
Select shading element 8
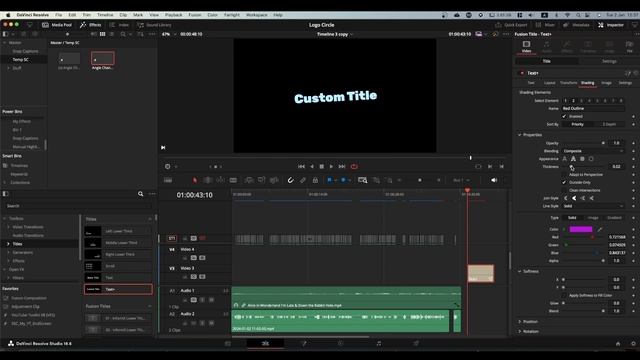(621, 100)
